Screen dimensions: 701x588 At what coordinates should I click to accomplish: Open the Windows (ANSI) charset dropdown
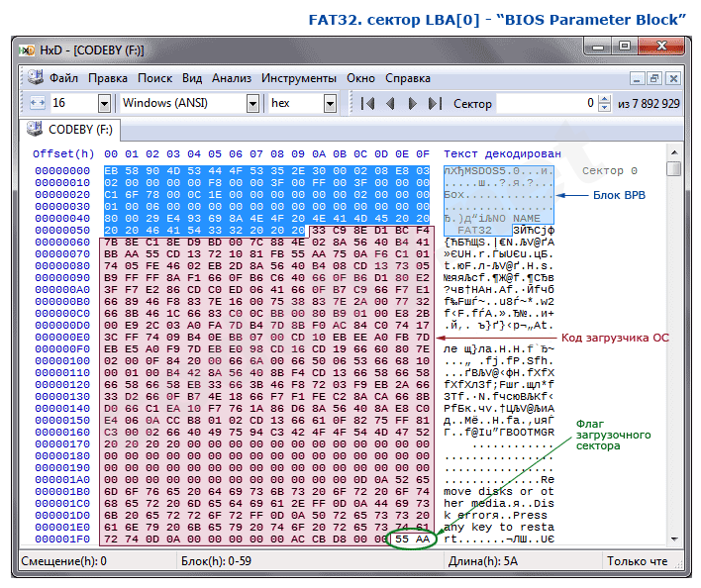pos(252,103)
